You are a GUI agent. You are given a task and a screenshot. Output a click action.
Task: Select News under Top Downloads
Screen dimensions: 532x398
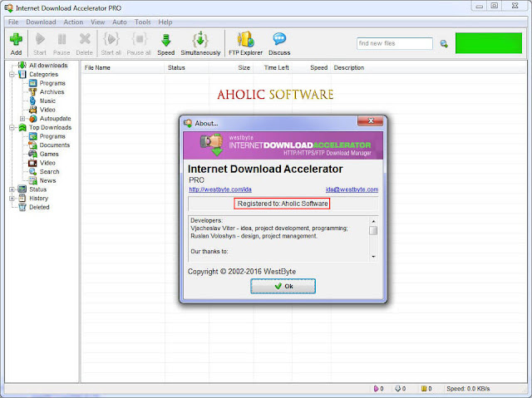(x=48, y=180)
